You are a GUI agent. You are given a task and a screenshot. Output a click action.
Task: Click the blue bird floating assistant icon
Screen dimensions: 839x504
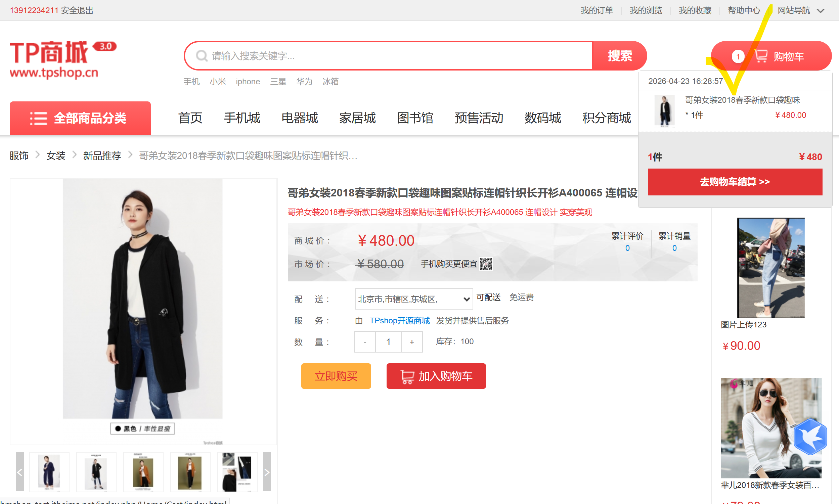click(x=810, y=437)
